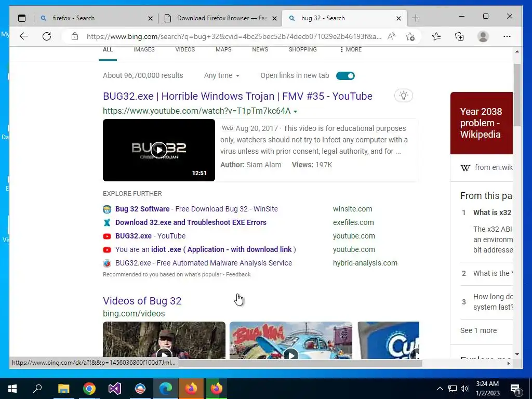Open a new tab with plus button
The image size is (532, 399).
(416, 18)
